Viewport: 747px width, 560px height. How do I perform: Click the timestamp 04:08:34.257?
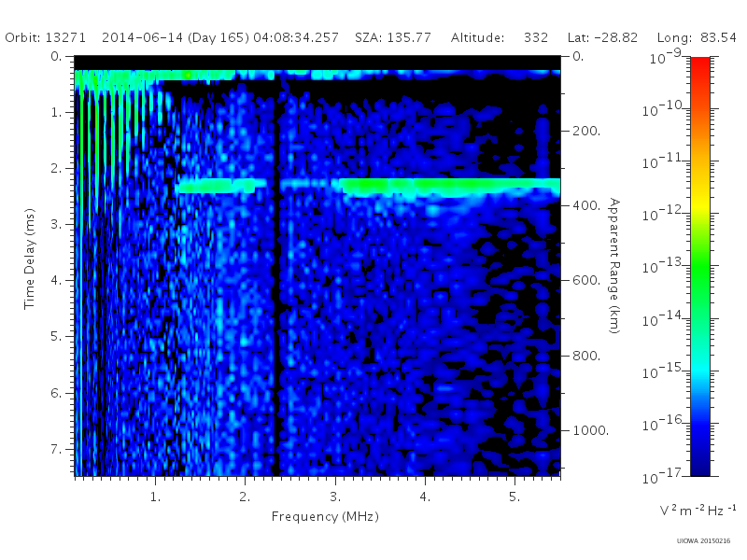click(x=296, y=37)
